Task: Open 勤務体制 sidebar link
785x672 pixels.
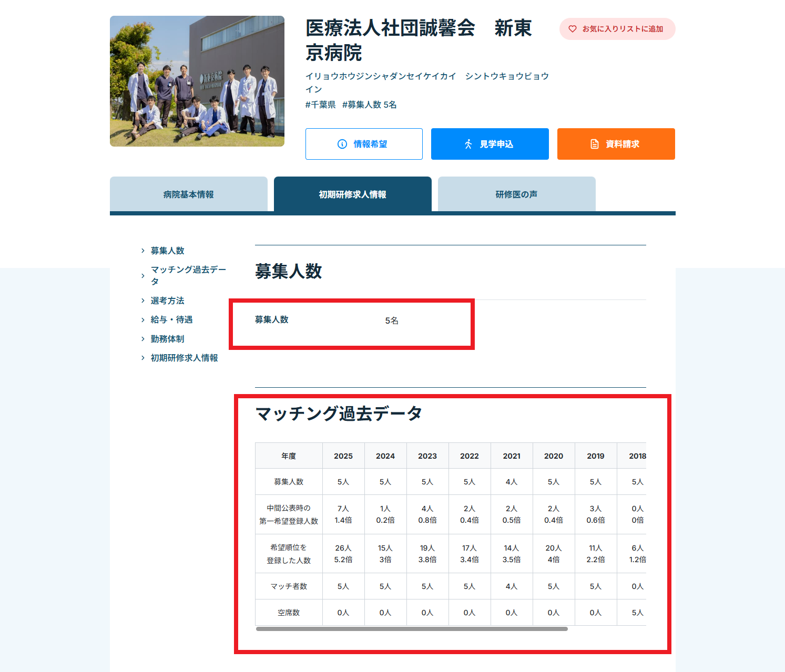Action: (168, 339)
